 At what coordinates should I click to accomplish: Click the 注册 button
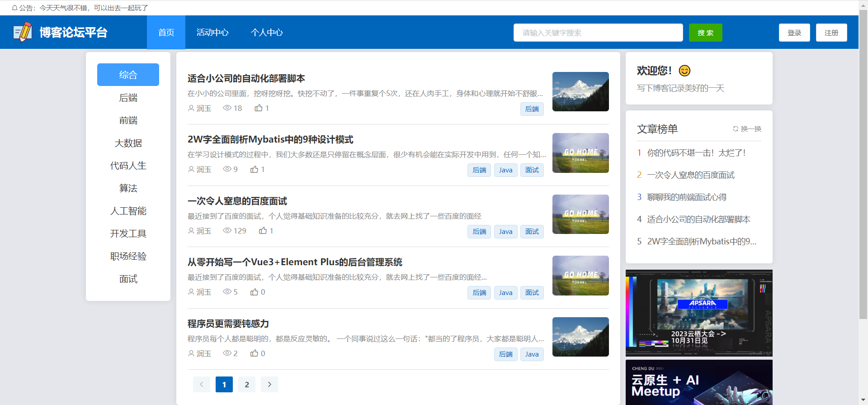pos(831,33)
